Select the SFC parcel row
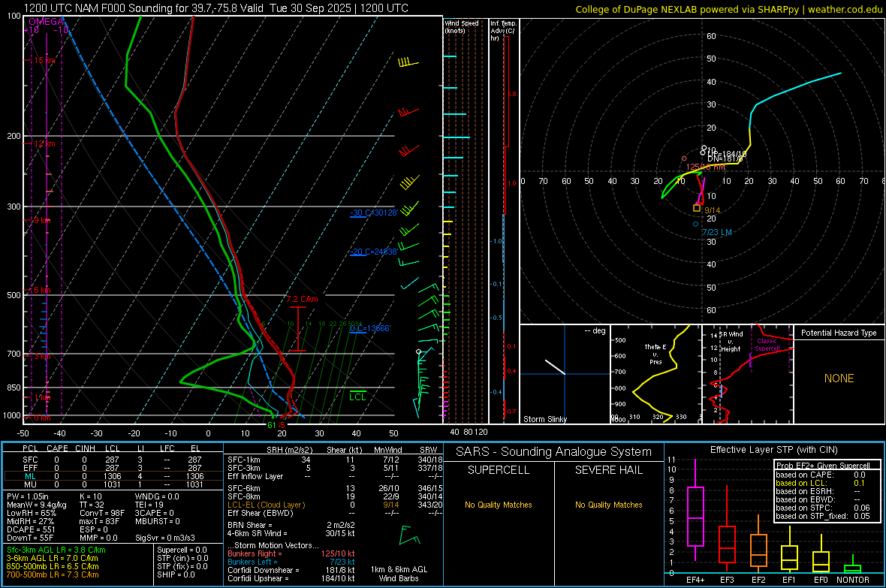886x588 pixels. [x=113, y=460]
